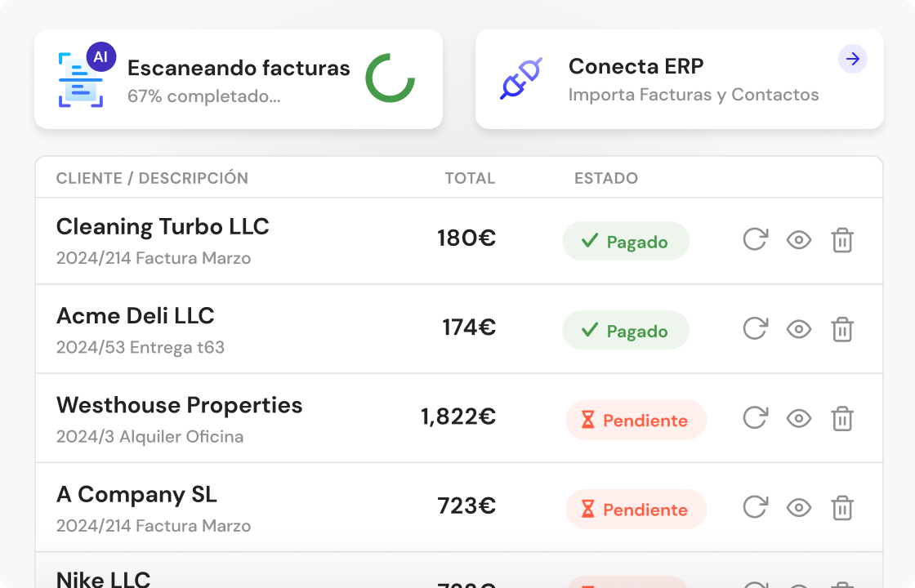This screenshot has width=915, height=588.
Task: Delete the A Company SL invoice
Action: 842,507
